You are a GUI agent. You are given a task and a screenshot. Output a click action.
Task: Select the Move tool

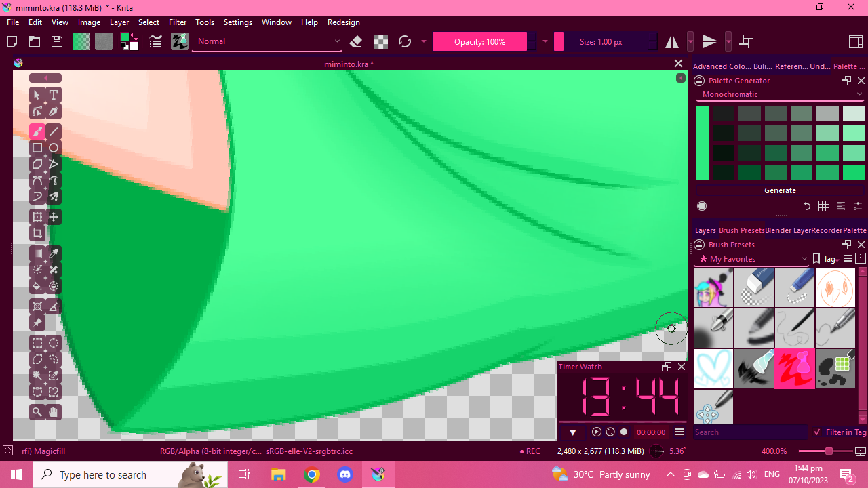pos(54,217)
